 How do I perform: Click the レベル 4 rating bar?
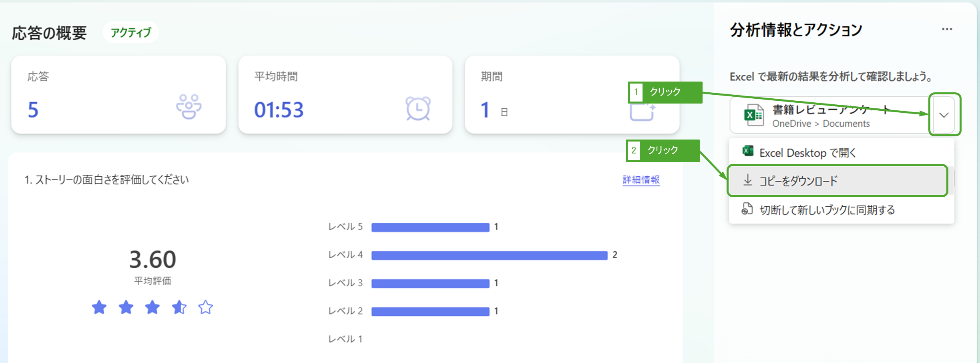pos(489,255)
